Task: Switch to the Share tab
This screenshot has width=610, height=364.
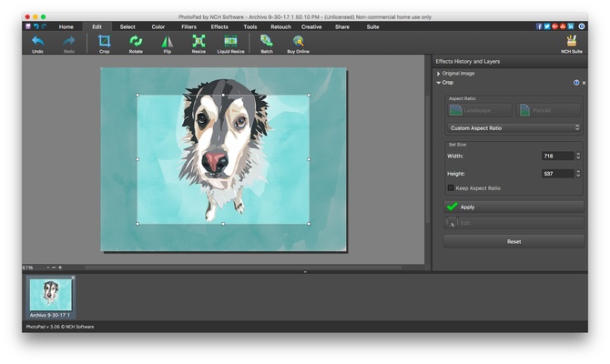Action: [x=342, y=26]
